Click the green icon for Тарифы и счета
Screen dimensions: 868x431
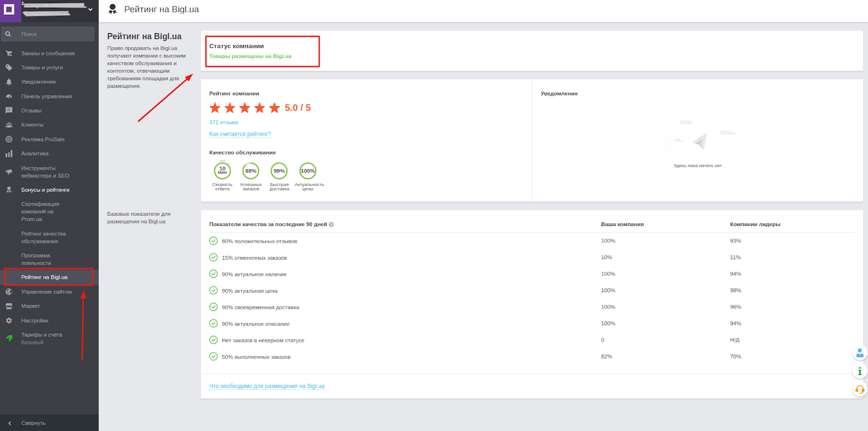(9, 338)
